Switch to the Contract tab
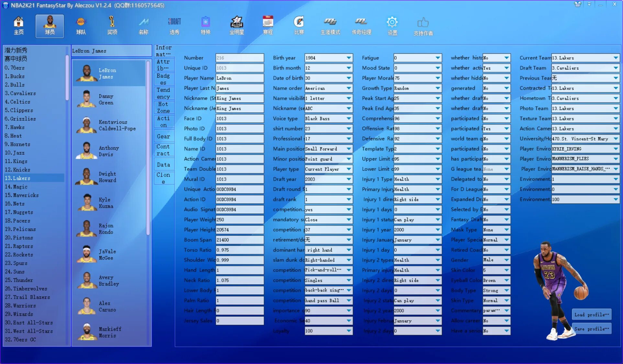 coord(164,150)
